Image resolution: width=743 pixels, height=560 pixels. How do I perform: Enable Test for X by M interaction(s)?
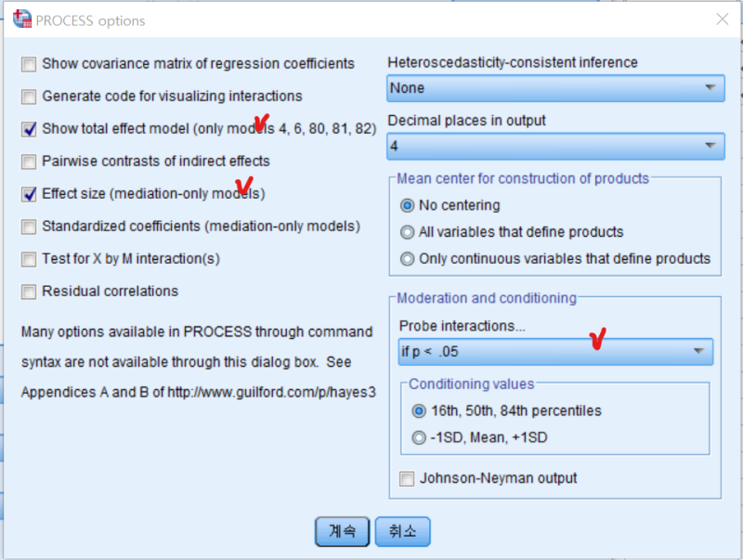(x=30, y=259)
